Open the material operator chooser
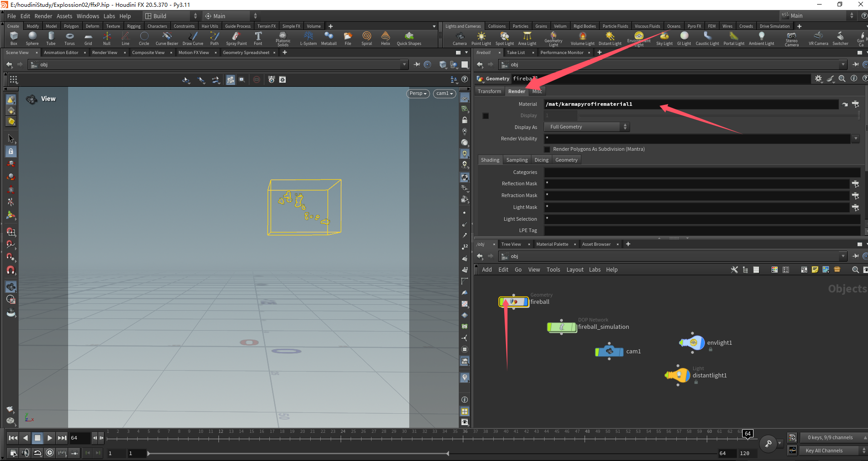Screen dimensions: 868x461 [x=855, y=104]
